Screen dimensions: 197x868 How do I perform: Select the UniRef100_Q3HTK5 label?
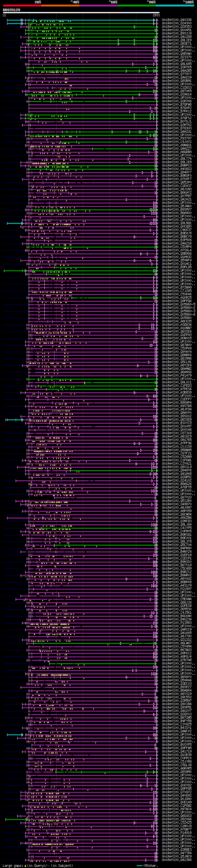[x=177, y=67]
